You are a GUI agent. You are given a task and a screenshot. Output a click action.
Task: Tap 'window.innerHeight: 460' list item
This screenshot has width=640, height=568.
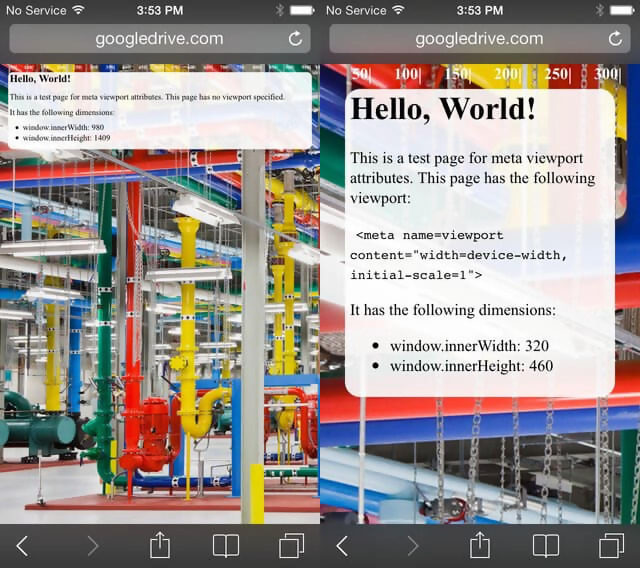click(x=471, y=366)
